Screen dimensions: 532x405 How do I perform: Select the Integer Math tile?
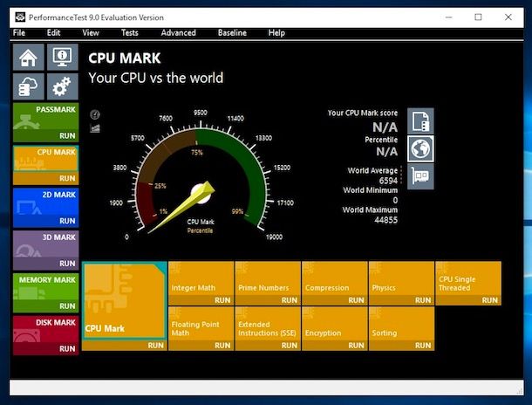[x=201, y=278]
